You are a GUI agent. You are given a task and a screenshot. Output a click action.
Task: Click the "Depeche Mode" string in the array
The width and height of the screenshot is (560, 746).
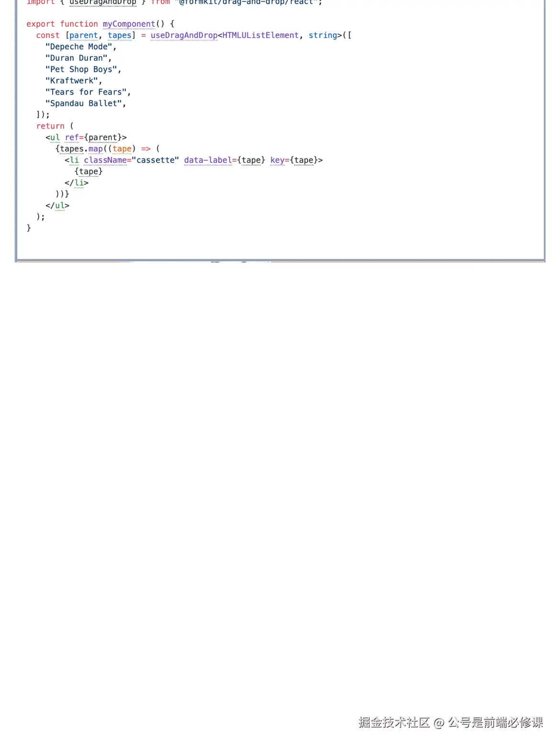pyautogui.click(x=78, y=47)
